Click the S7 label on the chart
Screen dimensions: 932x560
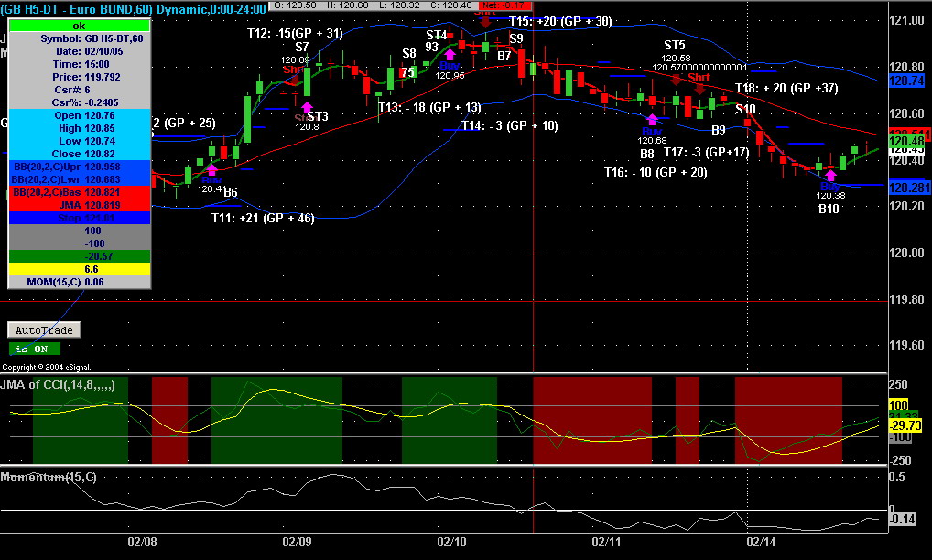click(302, 47)
